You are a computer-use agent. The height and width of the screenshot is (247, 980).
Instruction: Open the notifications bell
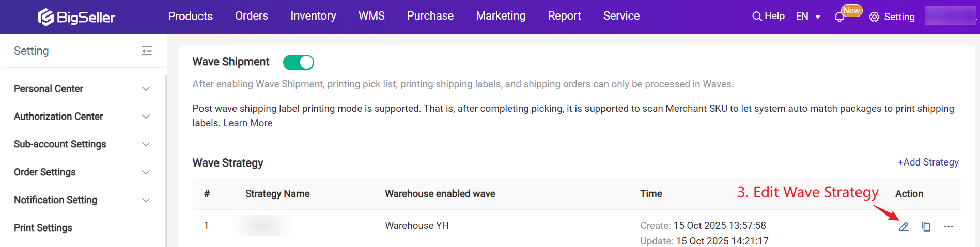(x=839, y=17)
